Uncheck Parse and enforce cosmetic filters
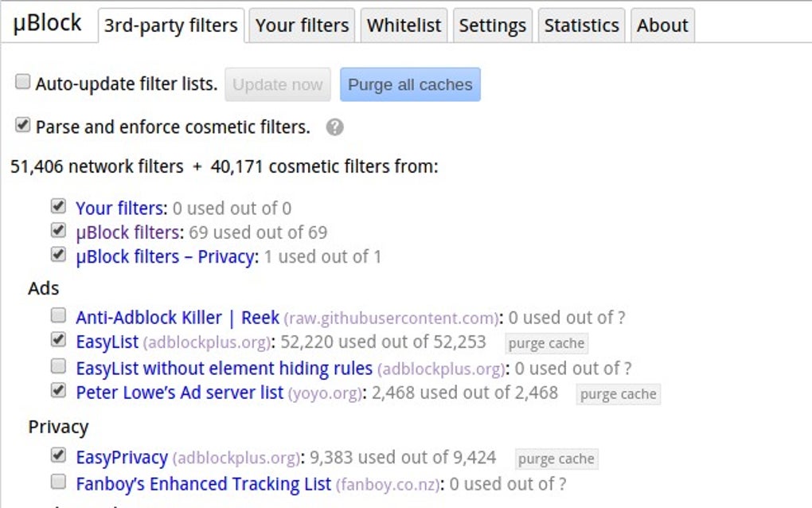The image size is (812, 508). point(23,125)
